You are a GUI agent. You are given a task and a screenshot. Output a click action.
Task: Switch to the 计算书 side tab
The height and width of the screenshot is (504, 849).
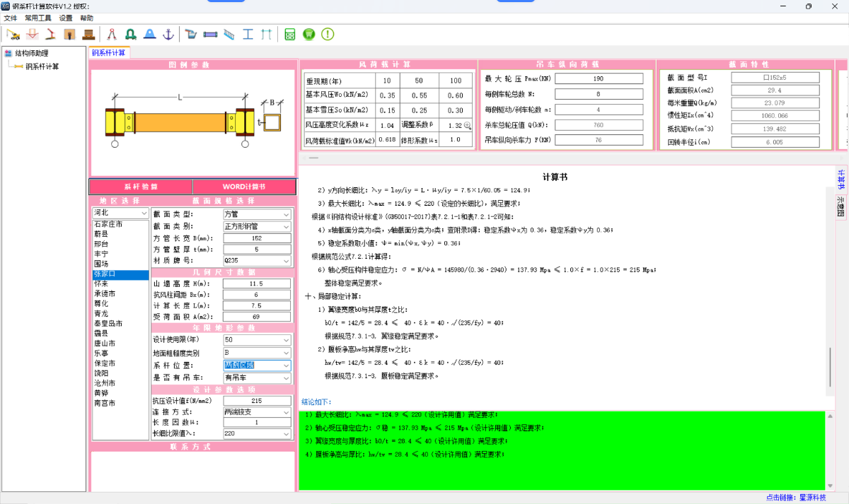pos(841,179)
